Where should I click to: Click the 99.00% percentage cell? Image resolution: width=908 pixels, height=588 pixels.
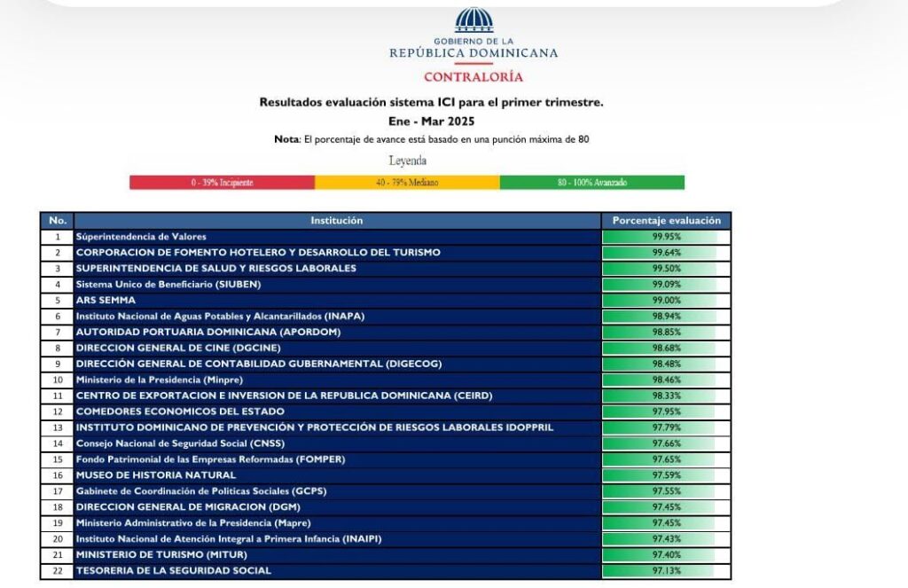coord(667,301)
